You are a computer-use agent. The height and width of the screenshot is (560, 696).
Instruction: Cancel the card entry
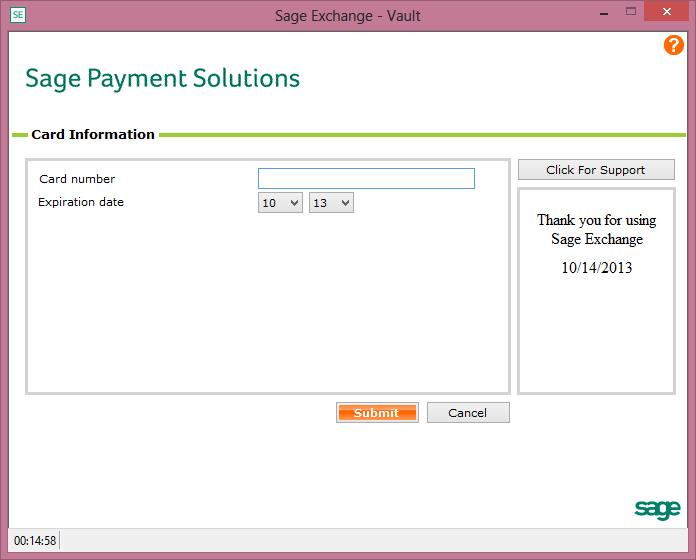468,413
